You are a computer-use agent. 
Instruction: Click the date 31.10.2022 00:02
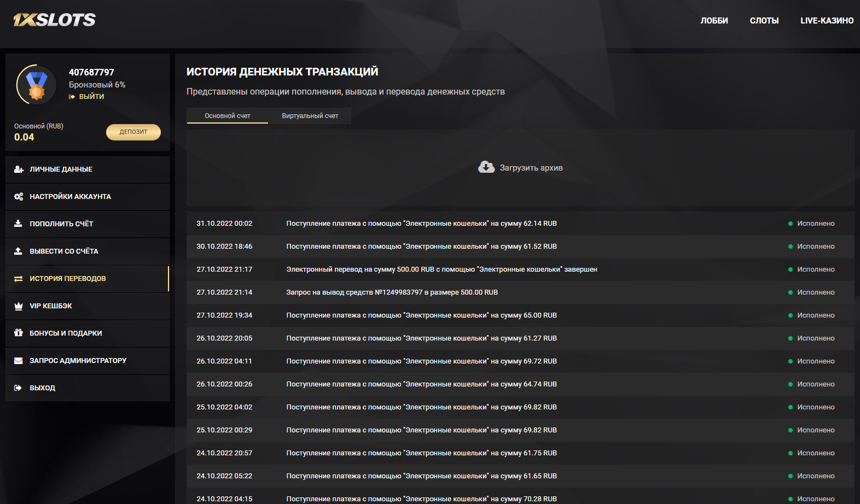(224, 224)
